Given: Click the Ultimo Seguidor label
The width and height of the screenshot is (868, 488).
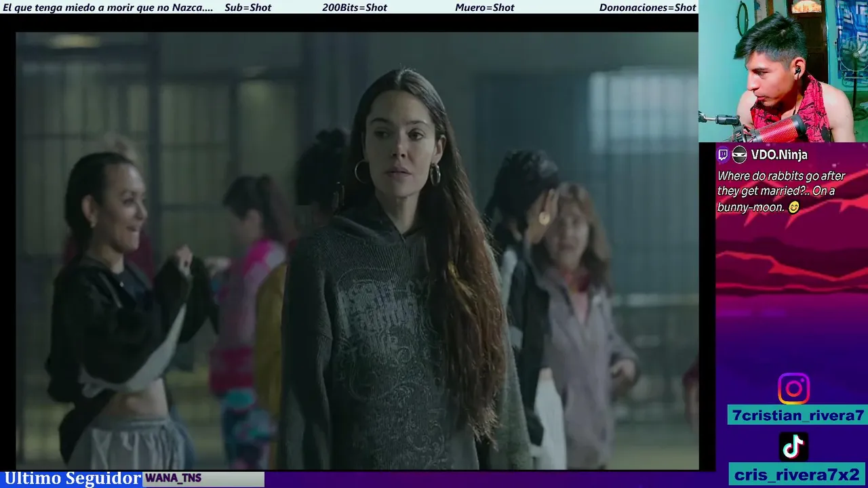Looking at the screenshot, I should point(72,479).
